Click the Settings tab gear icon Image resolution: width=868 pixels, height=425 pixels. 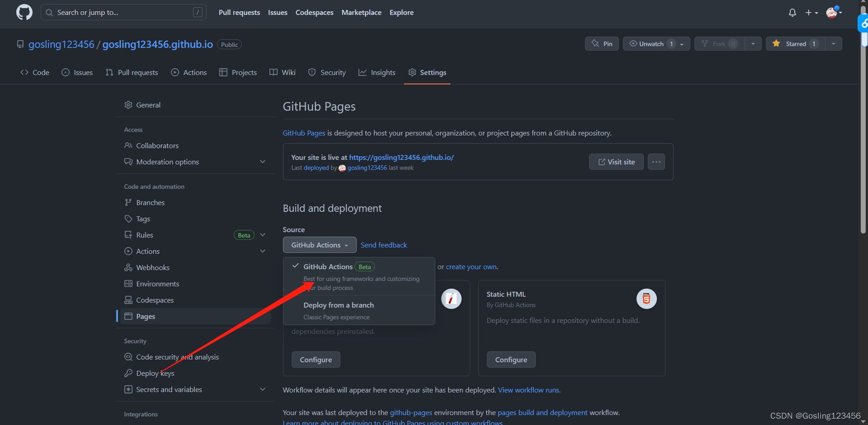point(412,72)
